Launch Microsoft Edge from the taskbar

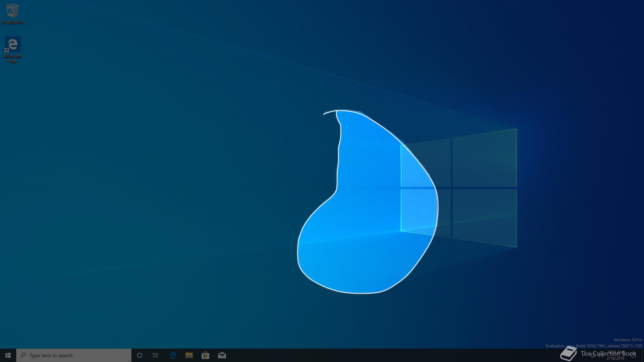click(x=173, y=355)
